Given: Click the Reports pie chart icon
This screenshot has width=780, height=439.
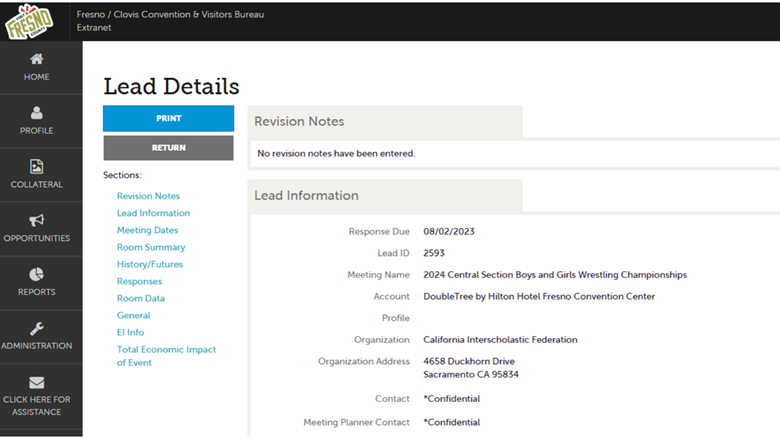Looking at the screenshot, I should coord(36,274).
